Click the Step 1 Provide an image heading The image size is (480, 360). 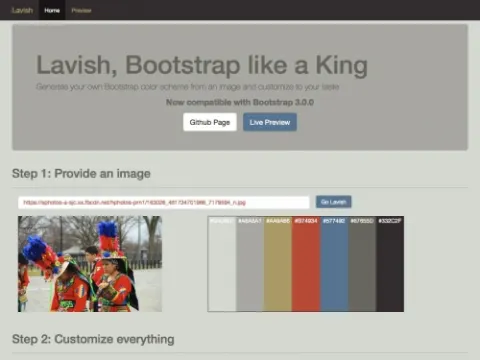pos(81,174)
